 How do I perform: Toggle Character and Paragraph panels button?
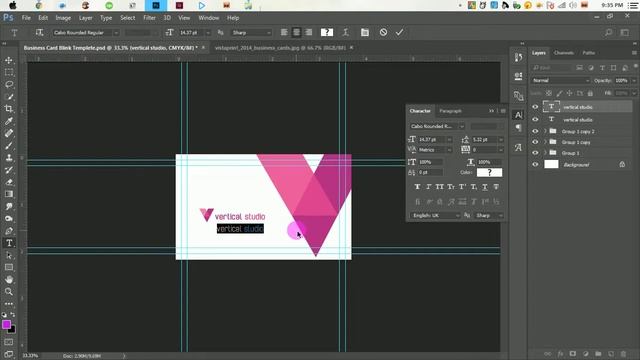pos(364,32)
